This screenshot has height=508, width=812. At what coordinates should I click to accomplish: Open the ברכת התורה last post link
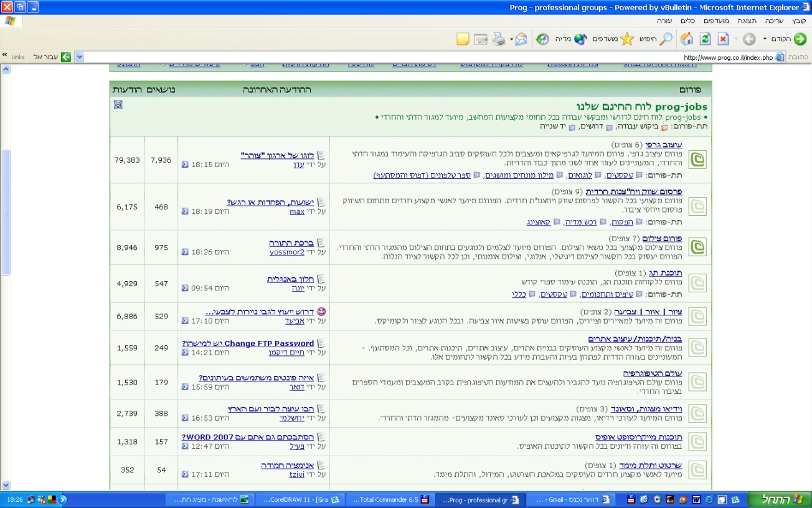(291, 243)
